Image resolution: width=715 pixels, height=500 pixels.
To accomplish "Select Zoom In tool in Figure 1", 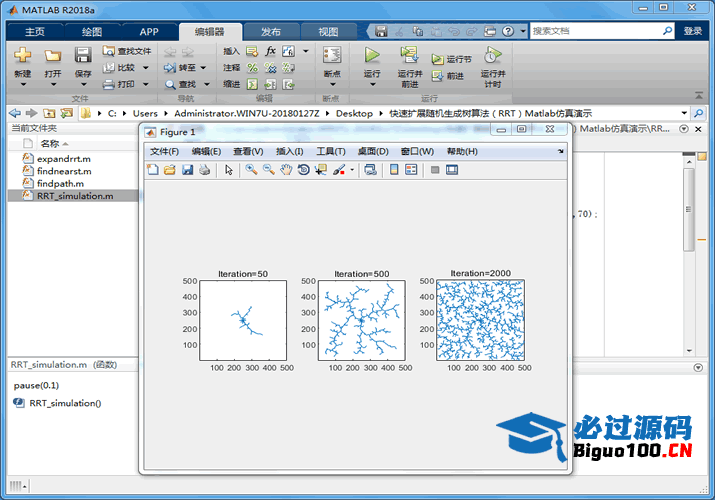I will tap(251, 170).
